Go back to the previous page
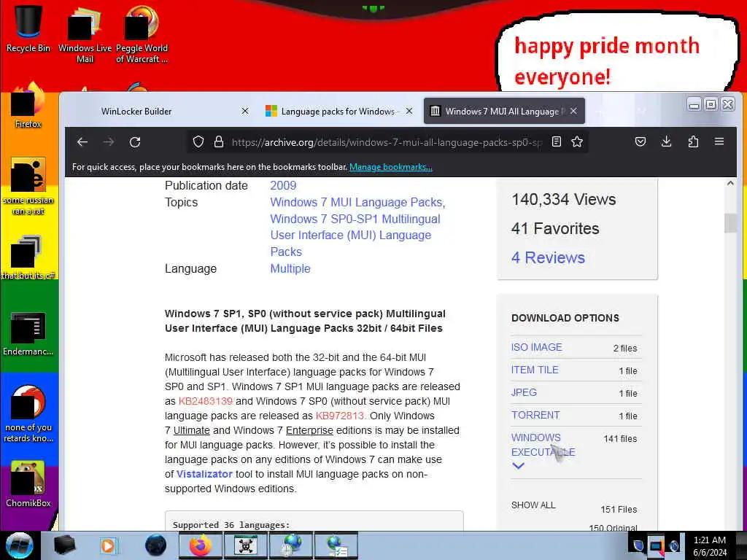The height and width of the screenshot is (560, 747). (x=82, y=142)
